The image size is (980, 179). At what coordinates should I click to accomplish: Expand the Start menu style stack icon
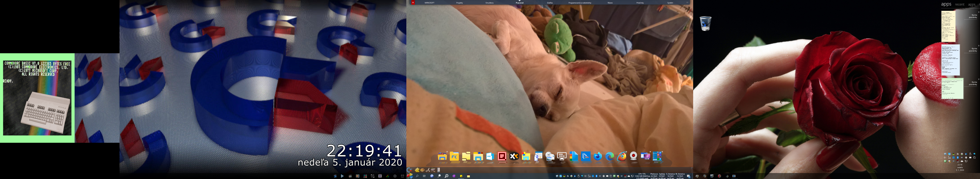point(657,156)
